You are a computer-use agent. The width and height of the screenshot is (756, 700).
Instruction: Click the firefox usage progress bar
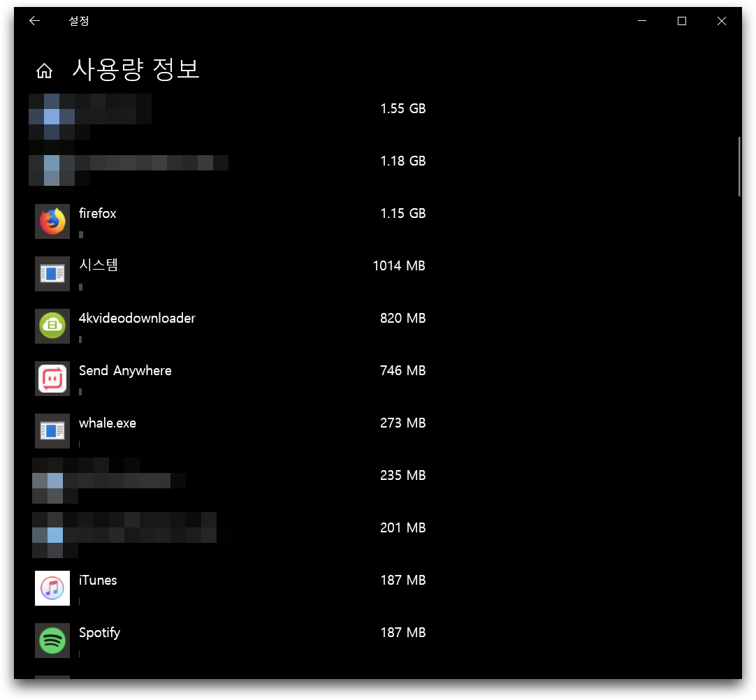(81, 235)
